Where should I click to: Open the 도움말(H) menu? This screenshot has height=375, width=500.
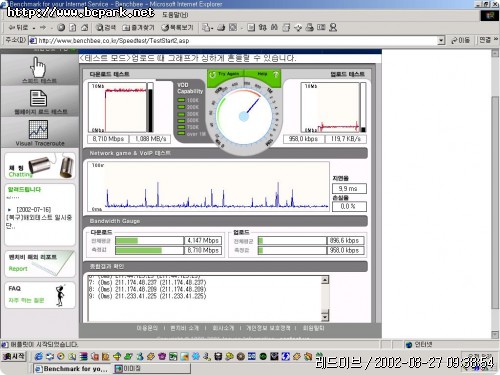(175, 15)
